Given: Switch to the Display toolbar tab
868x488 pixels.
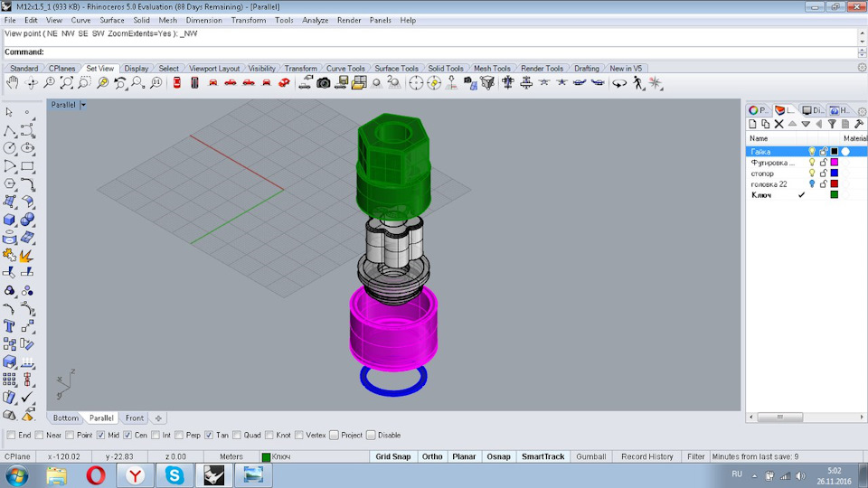Looking at the screenshot, I should pyautogui.click(x=137, y=69).
